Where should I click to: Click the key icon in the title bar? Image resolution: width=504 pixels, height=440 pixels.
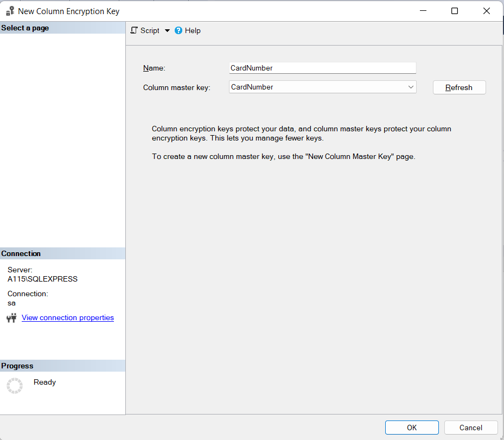(x=10, y=11)
